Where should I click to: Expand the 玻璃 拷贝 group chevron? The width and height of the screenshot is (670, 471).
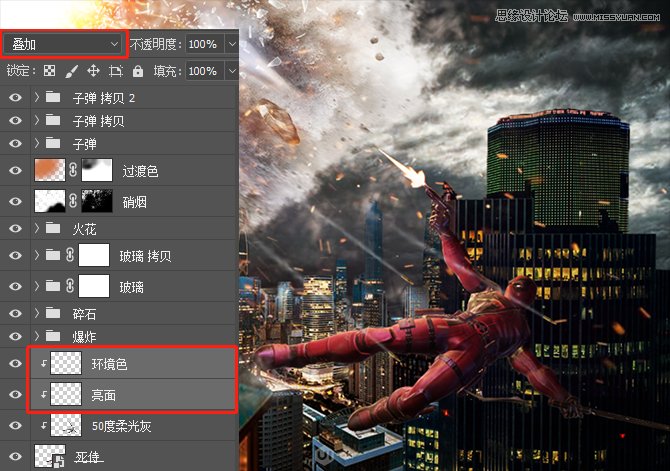coord(37,255)
